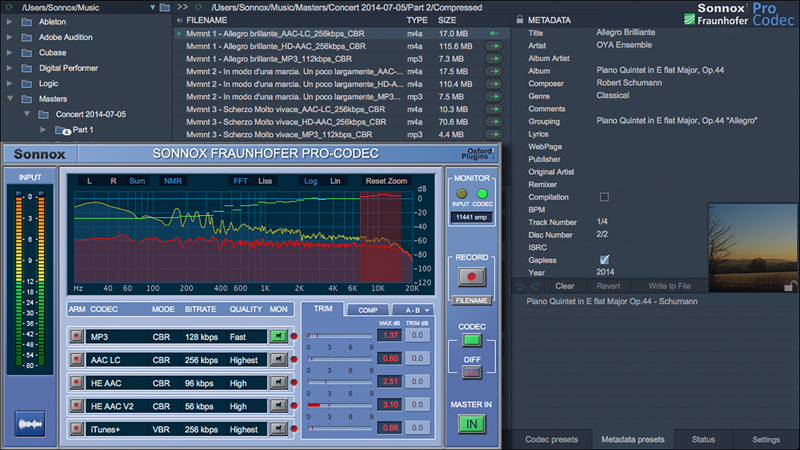Click the green arrow for Mvmnt 1 AAC-LC file
The width and height of the screenshot is (800, 450).
(494, 33)
